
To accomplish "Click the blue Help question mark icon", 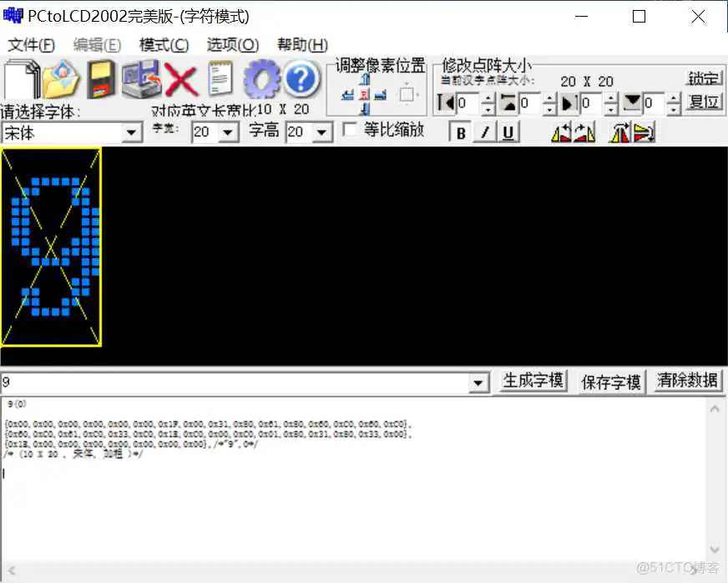I will 301,78.
